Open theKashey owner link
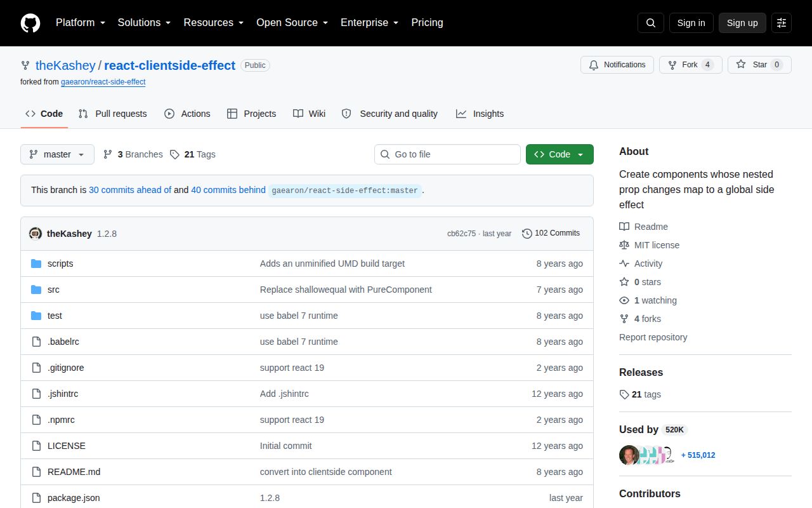812x508 pixels. (x=65, y=65)
